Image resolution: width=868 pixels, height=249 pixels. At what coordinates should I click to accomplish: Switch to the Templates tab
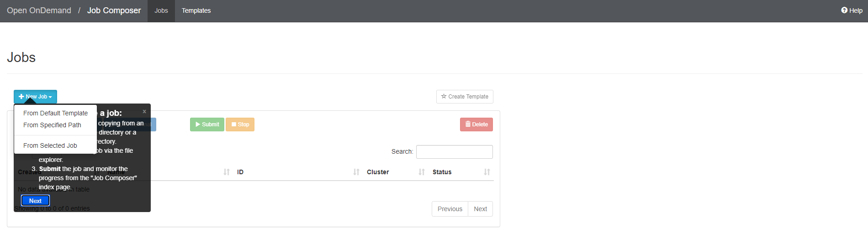196,10
